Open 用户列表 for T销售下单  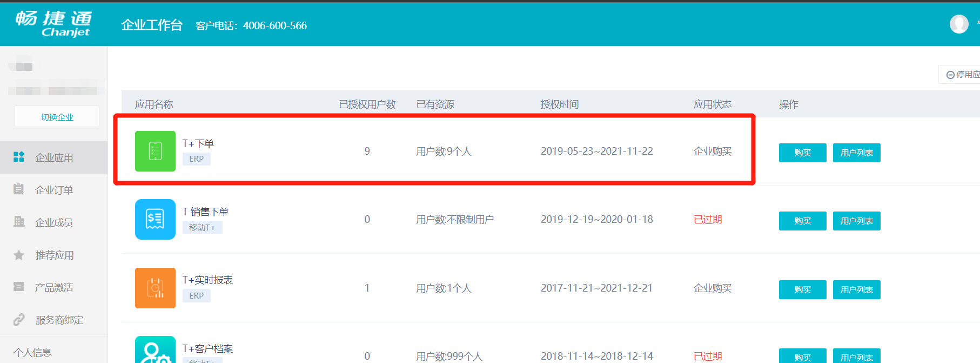857,221
